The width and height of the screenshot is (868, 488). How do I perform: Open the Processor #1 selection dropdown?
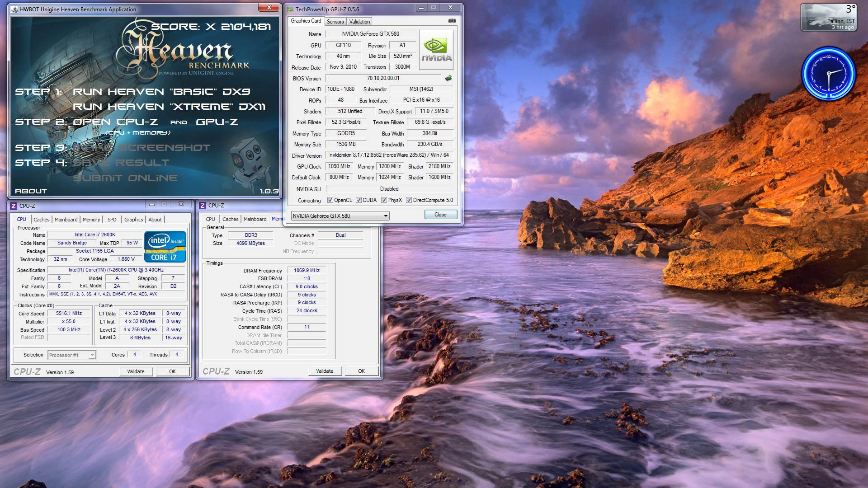[71, 355]
